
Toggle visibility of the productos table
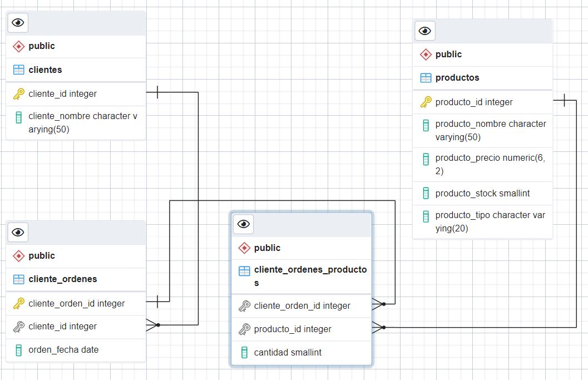click(424, 31)
